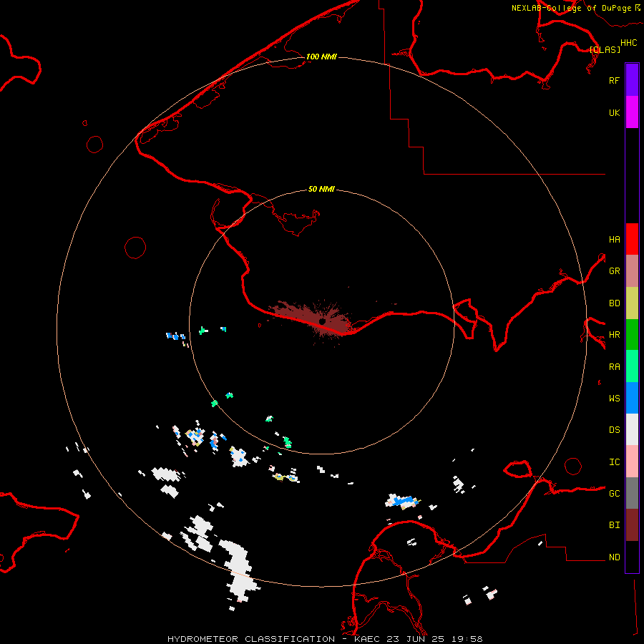Screen dimensions: 644x644
Task: Click the GC legend label
Action: point(614,493)
